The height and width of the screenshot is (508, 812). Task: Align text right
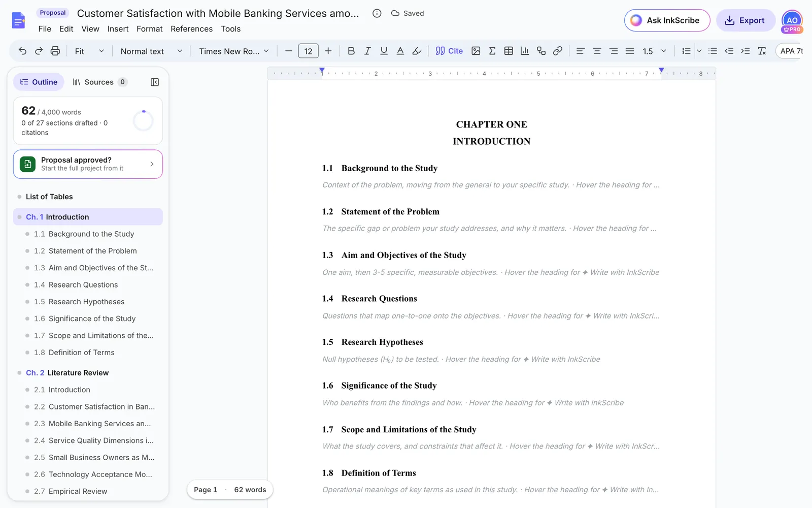[613, 51]
